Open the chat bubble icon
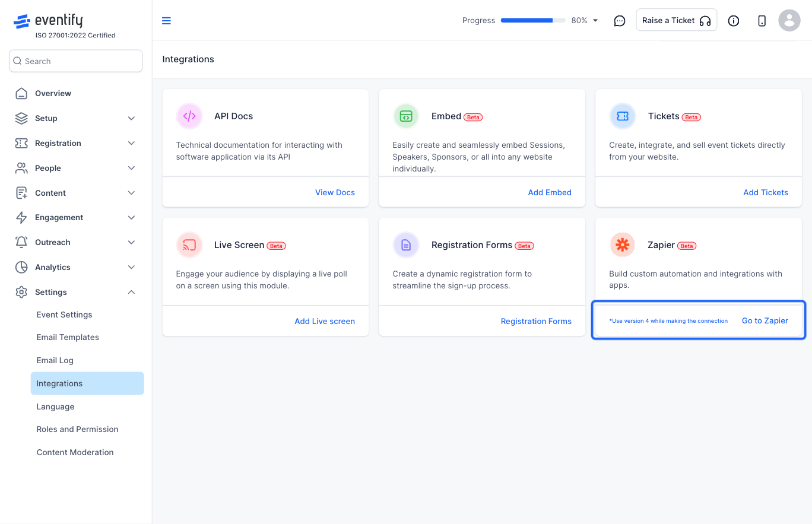The width and height of the screenshot is (812, 524). (x=620, y=21)
